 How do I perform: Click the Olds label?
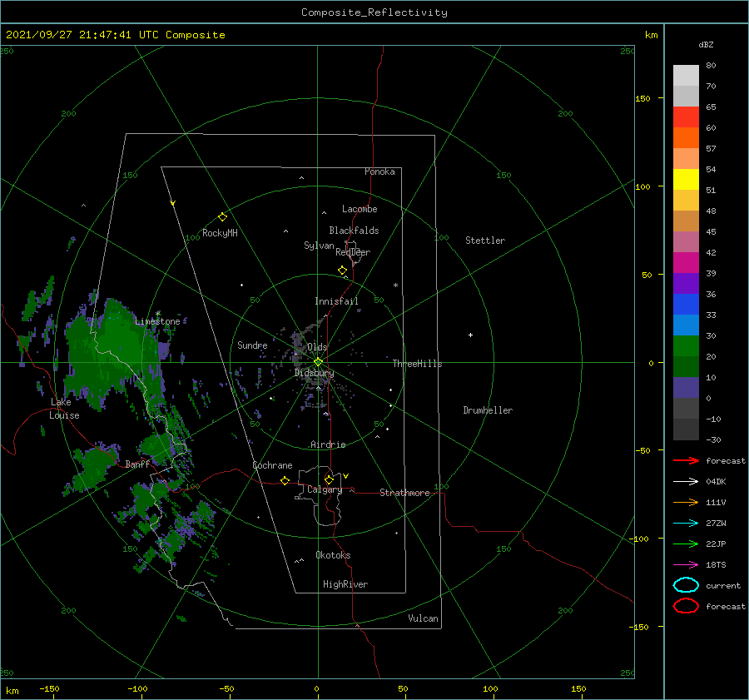[317, 347]
